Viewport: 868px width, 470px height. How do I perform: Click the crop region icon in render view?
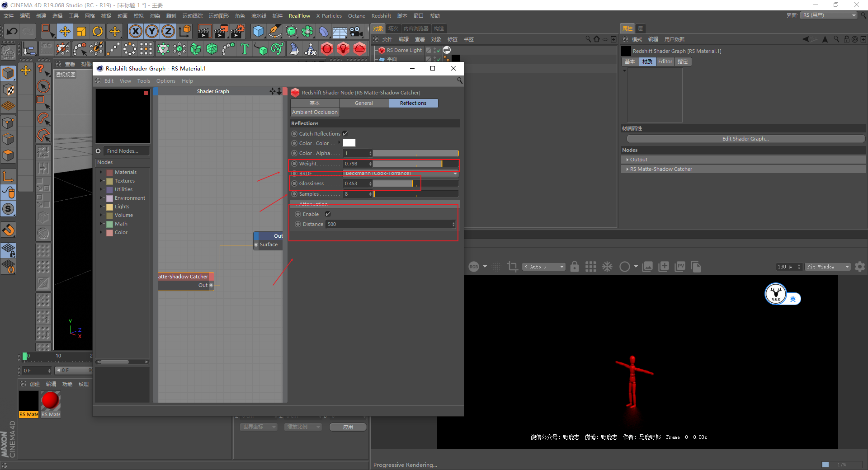click(512, 267)
